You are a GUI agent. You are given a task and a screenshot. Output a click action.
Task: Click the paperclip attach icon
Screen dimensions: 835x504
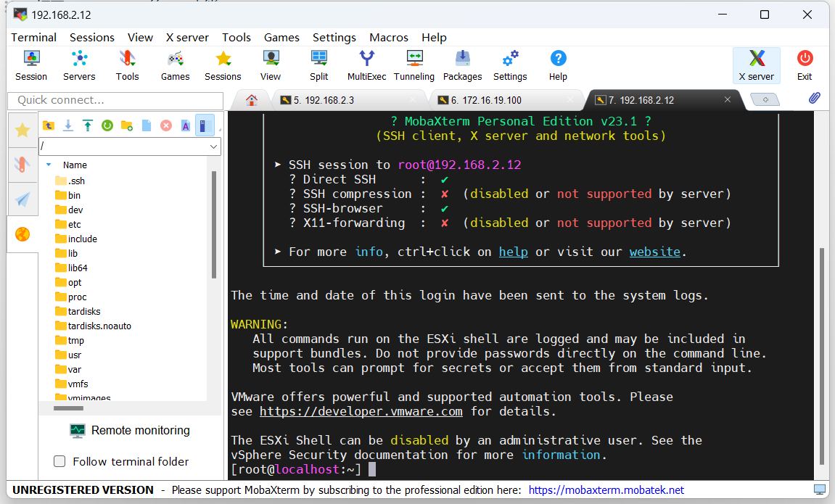814,99
